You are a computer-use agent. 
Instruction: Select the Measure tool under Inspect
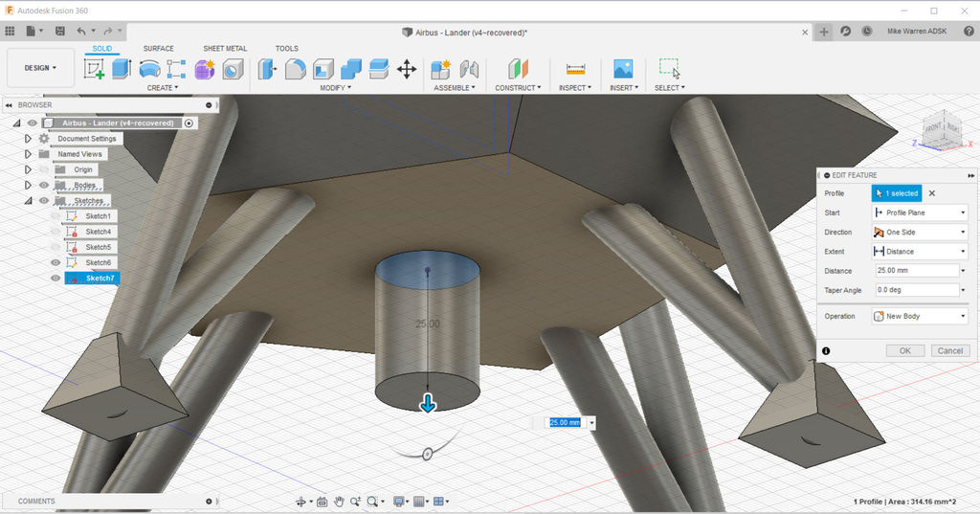pyautogui.click(x=575, y=69)
